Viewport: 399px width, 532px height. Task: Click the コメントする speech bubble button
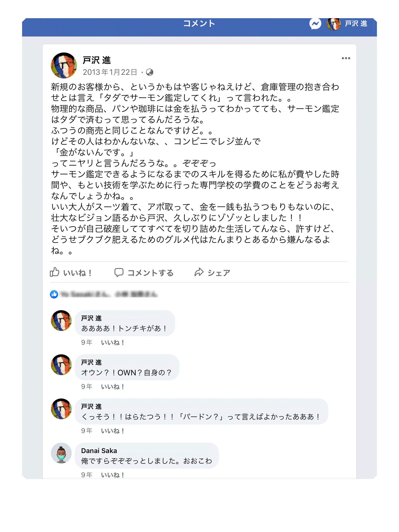pyautogui.click(x=144, y=272)
